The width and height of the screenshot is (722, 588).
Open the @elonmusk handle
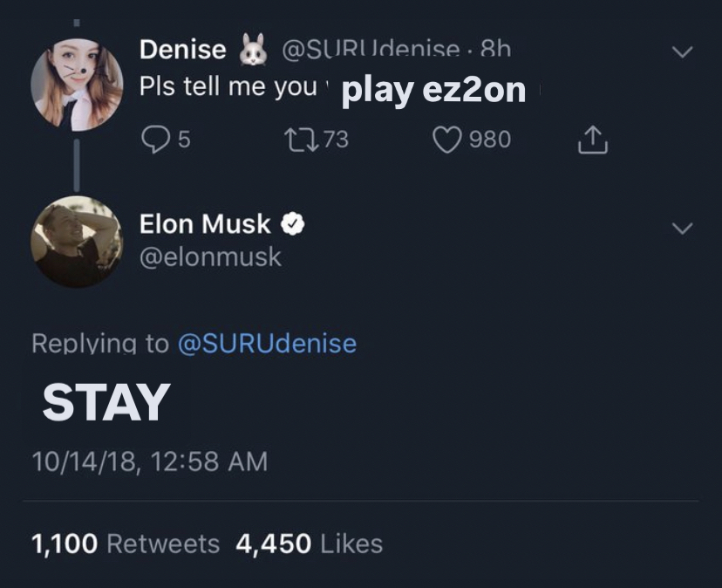click(210, 257)
